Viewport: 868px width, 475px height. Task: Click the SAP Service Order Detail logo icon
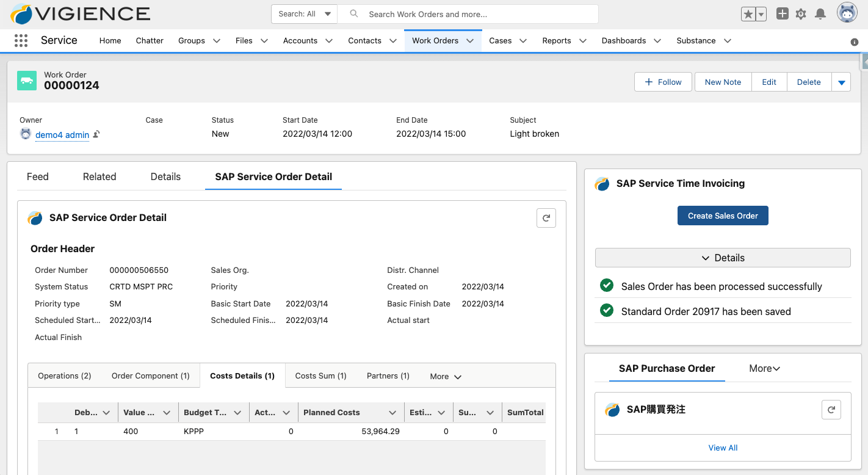(35, 218)
